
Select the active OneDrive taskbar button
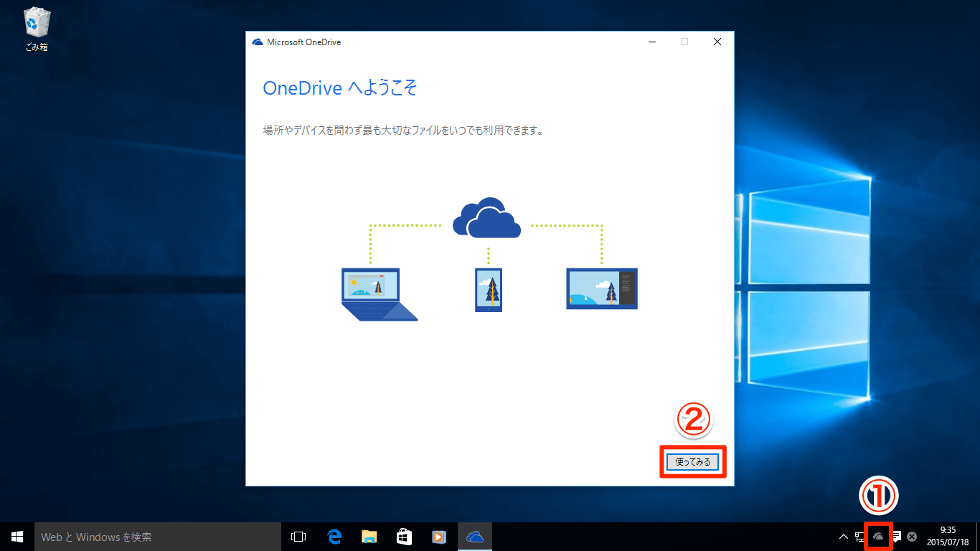pos(475,537)
